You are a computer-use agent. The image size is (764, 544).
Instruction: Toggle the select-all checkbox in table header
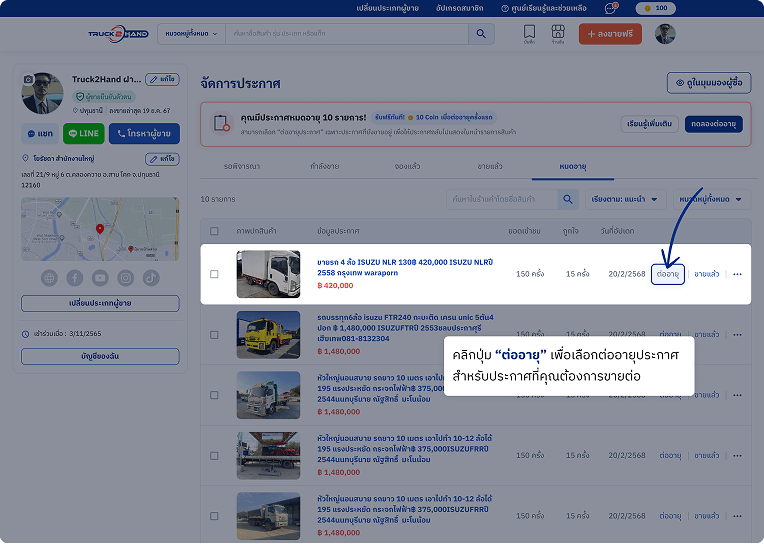click(x=214, y=231)
